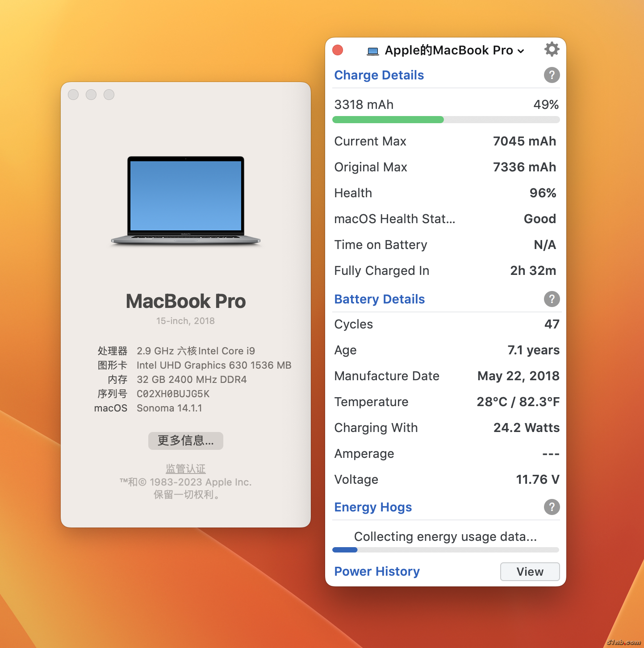Select the Battery Details heading

380,299
